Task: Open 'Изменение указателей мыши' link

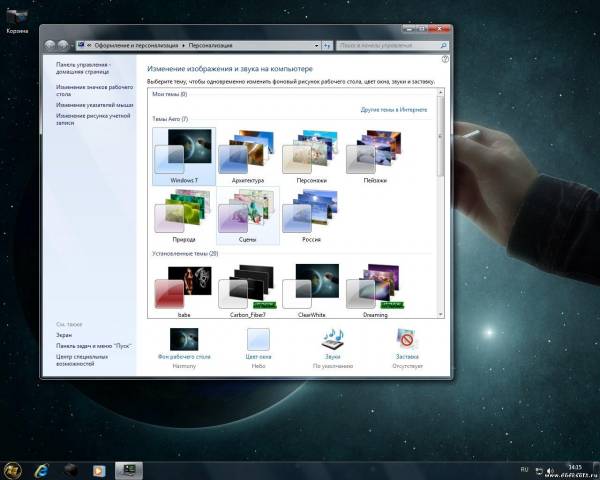Action: tap(94, 105)
